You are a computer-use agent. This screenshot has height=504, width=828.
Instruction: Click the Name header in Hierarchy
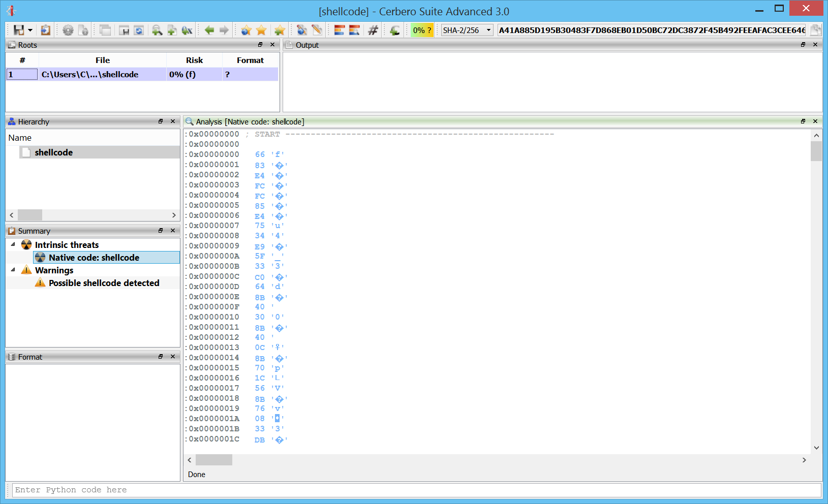(20, 138)
